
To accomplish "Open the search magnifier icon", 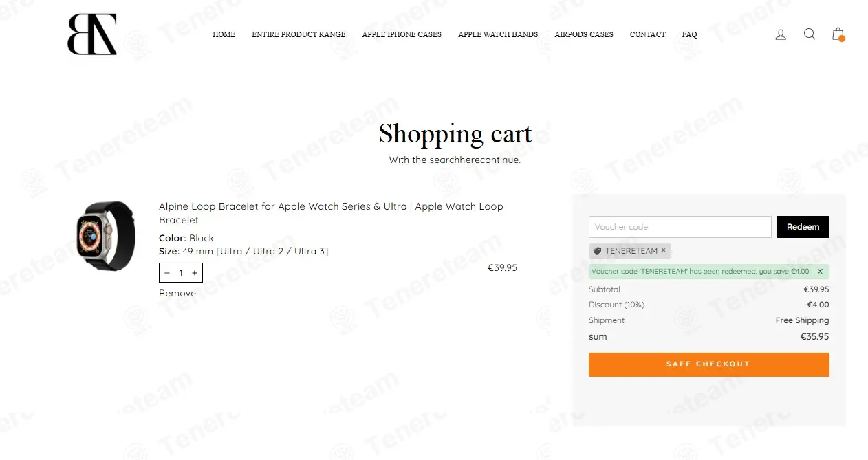I will click(810, 34).
